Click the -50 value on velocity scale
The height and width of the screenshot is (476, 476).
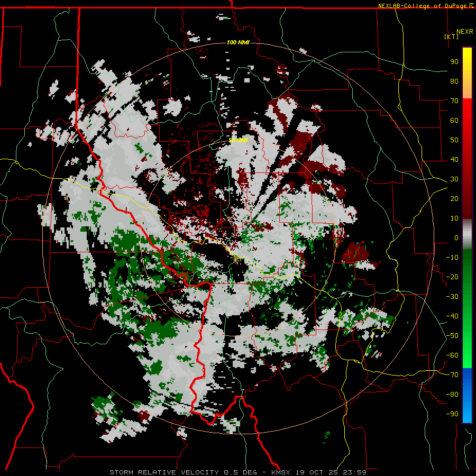(452, 336)
